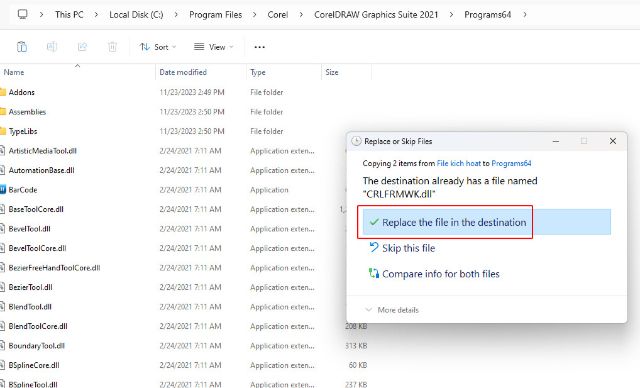Sort by Name column header
This screenshot has height=388, width=640.
(x=14, y=72)
